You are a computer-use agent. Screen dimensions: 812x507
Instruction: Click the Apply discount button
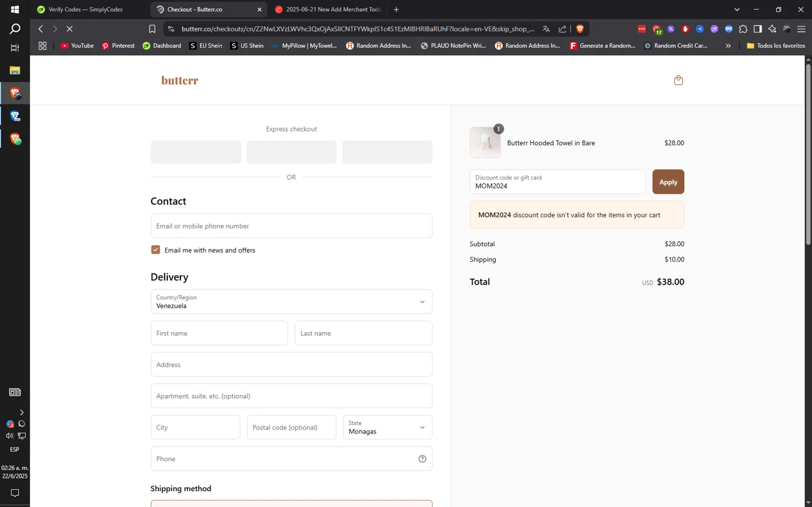668,182
